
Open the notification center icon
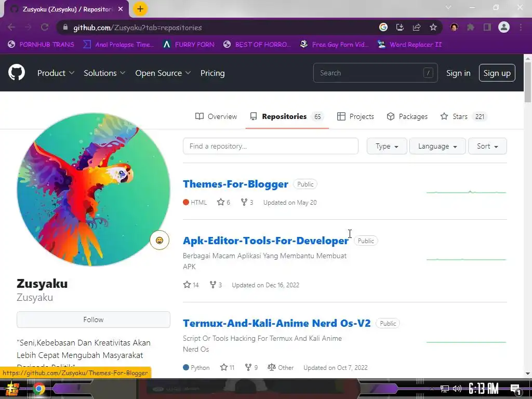(515, 389)
